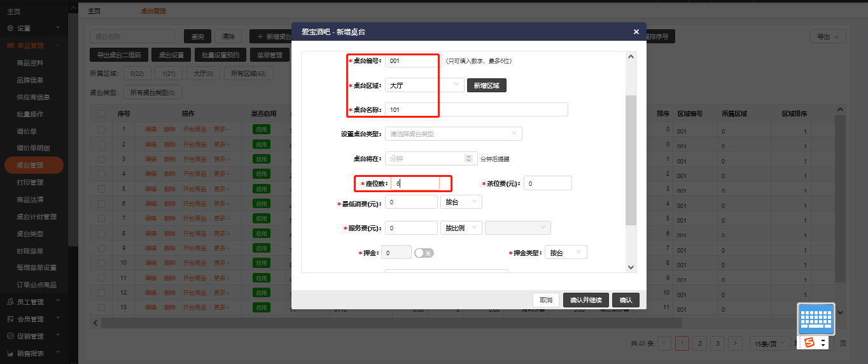Viewport: 868px width, 364px height.
Task: Expand the 促销管理 sidebar menu
Action: click(33, 336)
